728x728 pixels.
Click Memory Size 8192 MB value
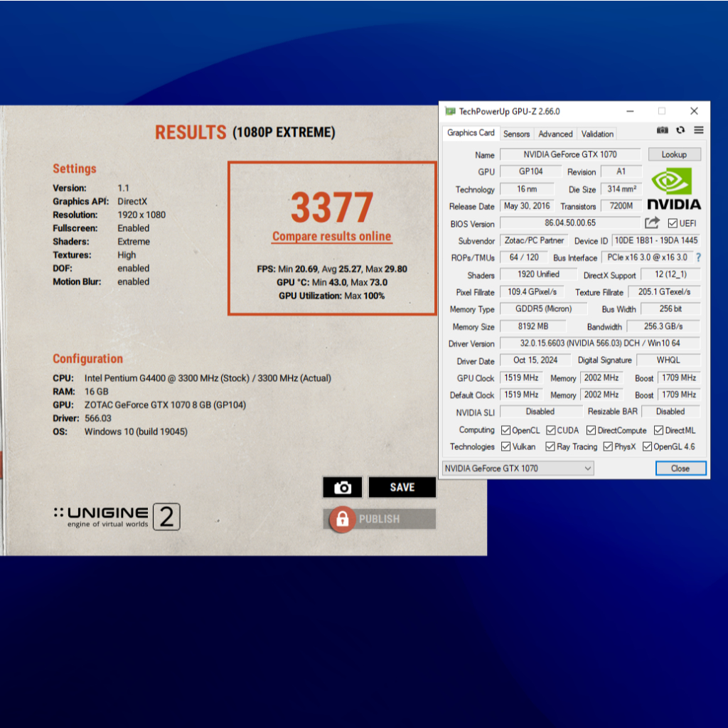pos(533,326)
